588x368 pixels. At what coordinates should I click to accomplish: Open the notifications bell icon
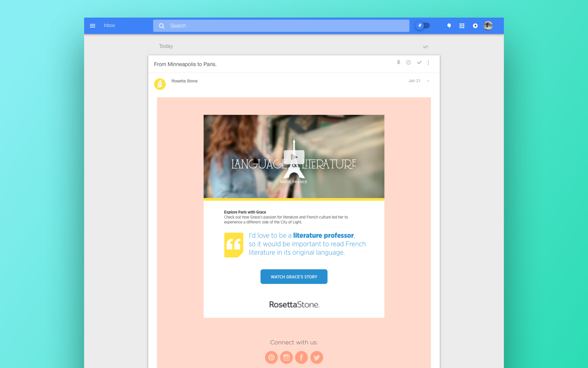point(475,26)
